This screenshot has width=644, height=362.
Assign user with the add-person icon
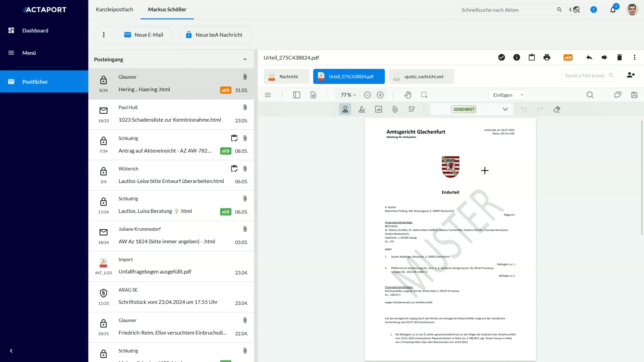631,75
